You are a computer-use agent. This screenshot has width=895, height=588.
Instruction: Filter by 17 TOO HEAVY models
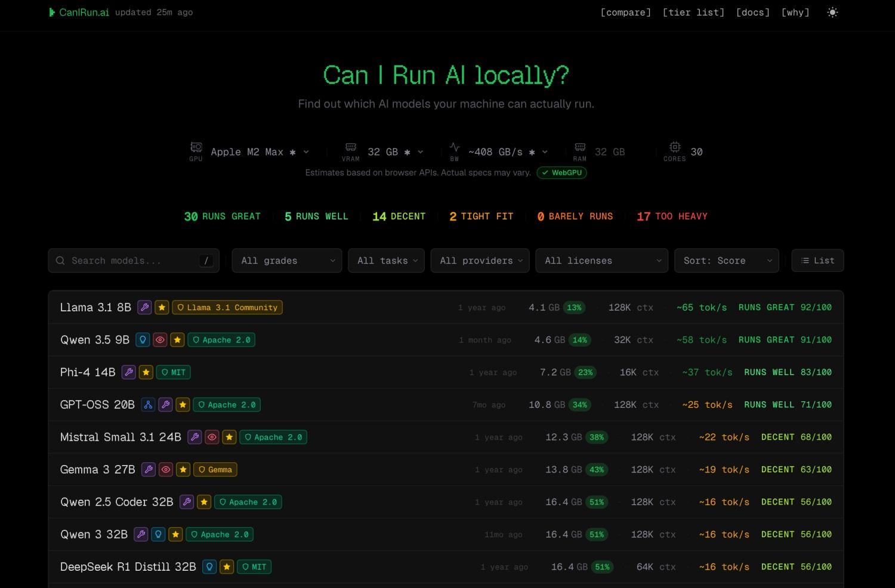click(672, 216)
